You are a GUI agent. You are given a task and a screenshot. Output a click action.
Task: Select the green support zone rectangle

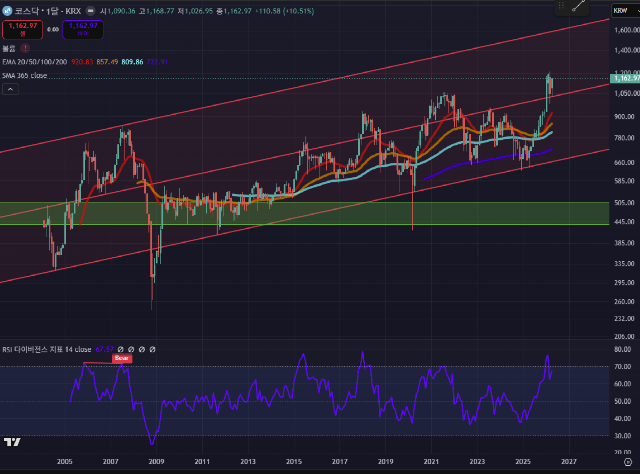304,213
